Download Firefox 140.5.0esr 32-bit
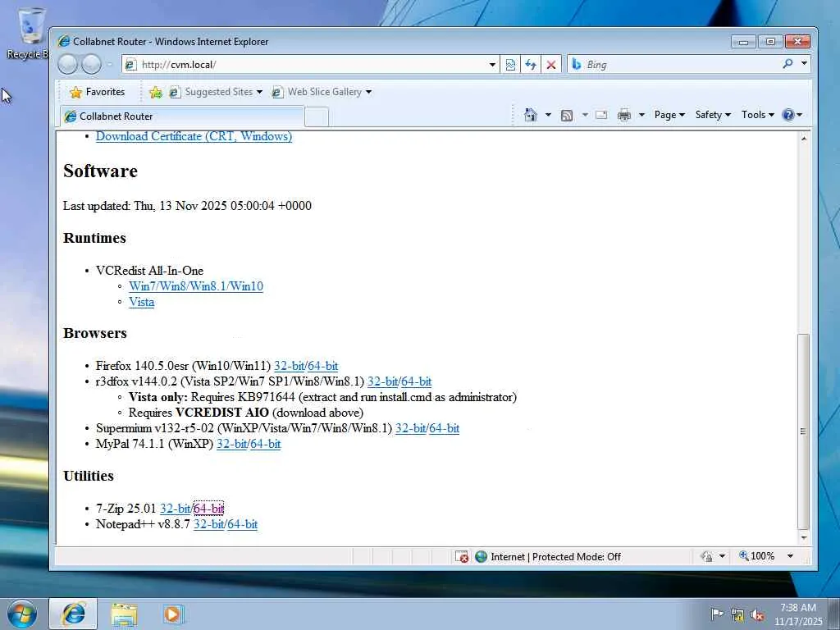Image resolution: width=840 pixels, height=630 pixels. pos(289,366)
